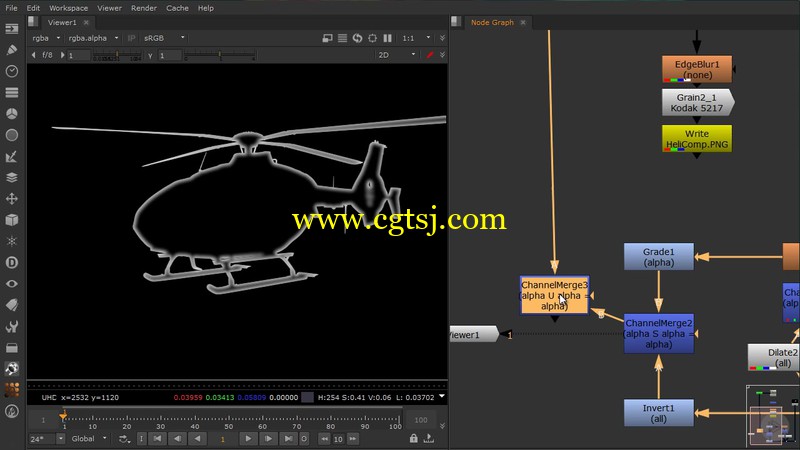The width and height of the screenshot is (800, 450).
Task: Open the Channel nodes stacked-lines icon
Action: tap(11, 92)
